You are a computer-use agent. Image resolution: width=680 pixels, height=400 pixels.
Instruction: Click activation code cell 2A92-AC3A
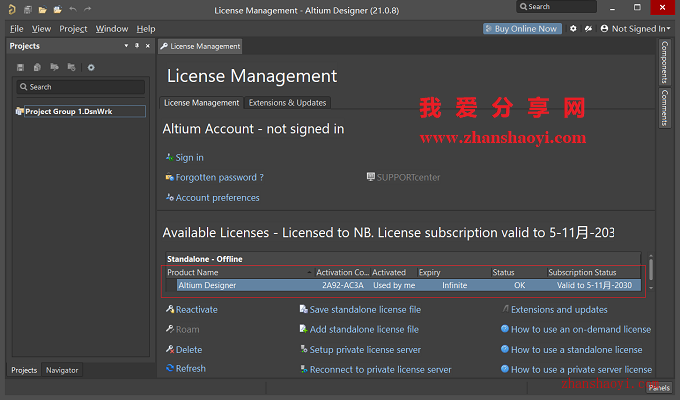pyautogui.click(x=343, y=285)
